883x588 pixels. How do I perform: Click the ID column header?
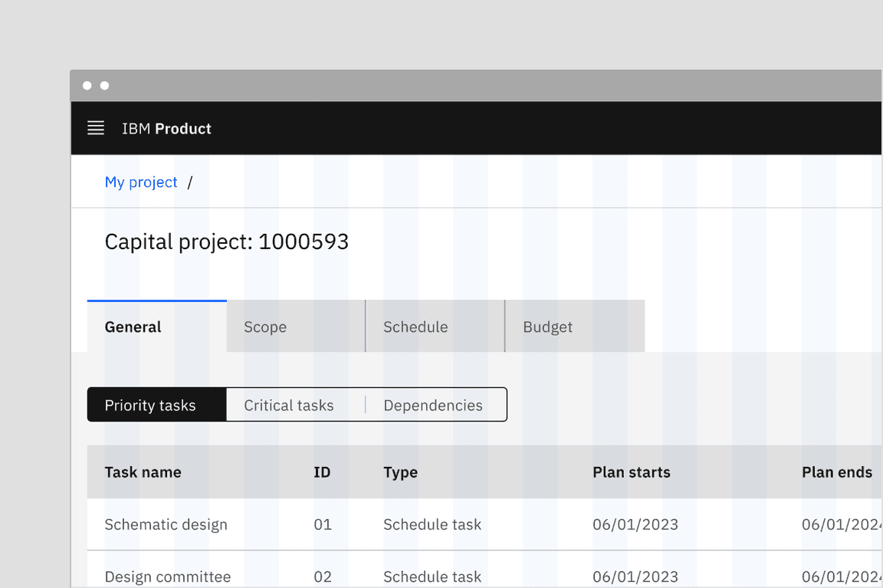322,472
